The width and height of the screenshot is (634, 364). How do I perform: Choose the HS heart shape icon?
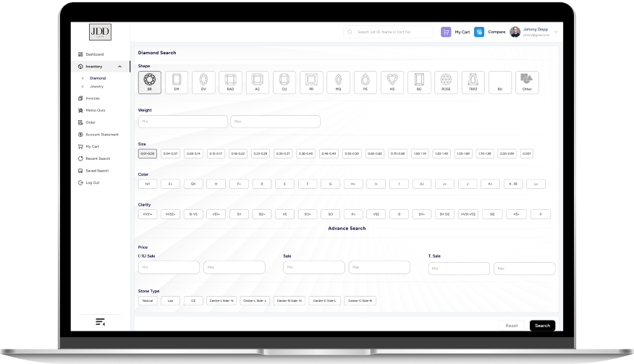click(392, 80)
